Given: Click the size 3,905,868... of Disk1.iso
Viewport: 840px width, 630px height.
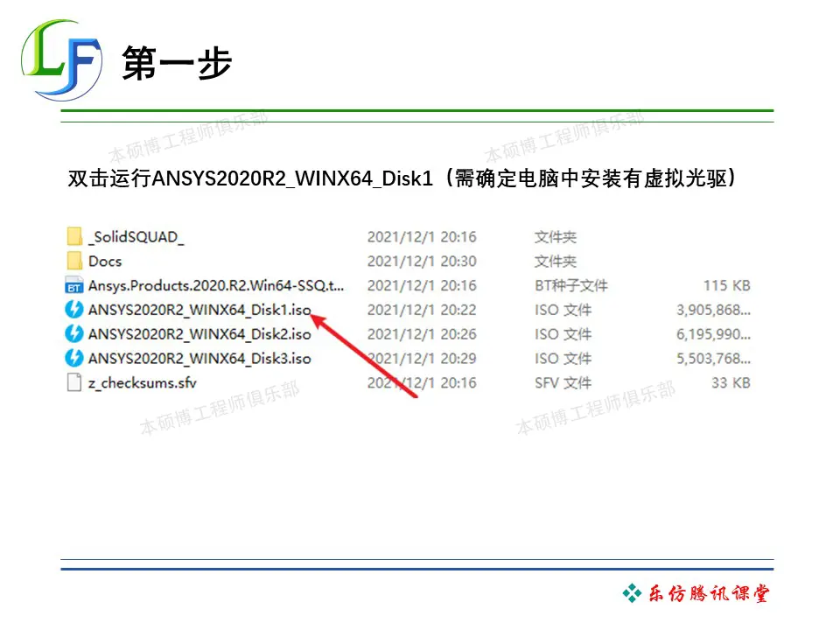Looking at the screenshot, I should point(714,310).
